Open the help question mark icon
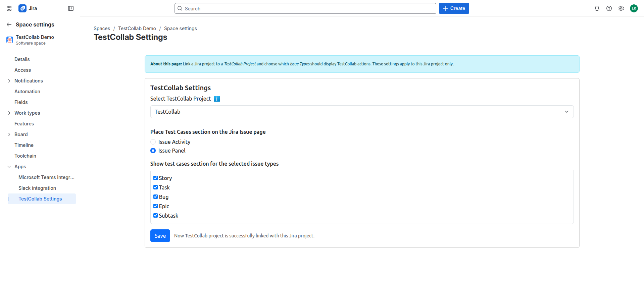Screen dimensions: 644x282 [x=609, y=8]
